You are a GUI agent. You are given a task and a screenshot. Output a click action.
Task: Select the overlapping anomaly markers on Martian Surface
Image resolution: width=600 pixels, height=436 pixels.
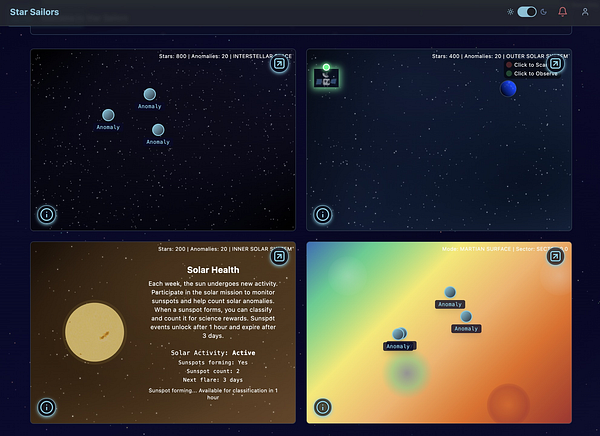(399, 334)
